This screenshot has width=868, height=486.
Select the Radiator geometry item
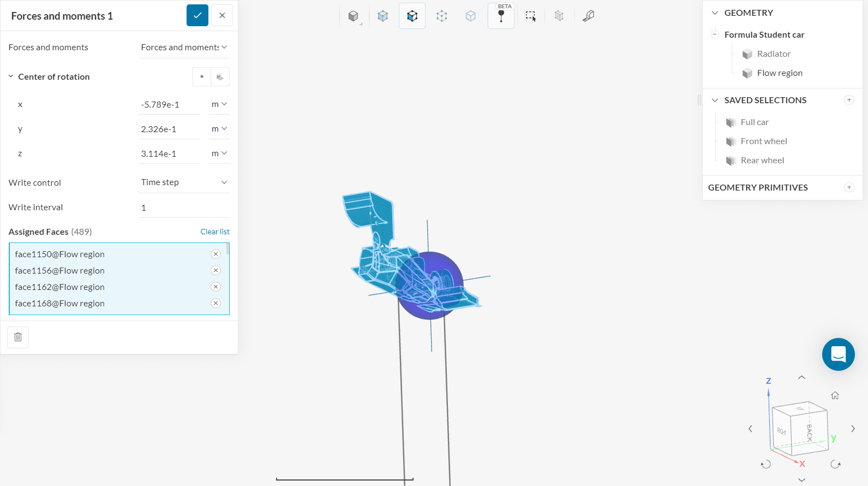click(x=773, y=54)
